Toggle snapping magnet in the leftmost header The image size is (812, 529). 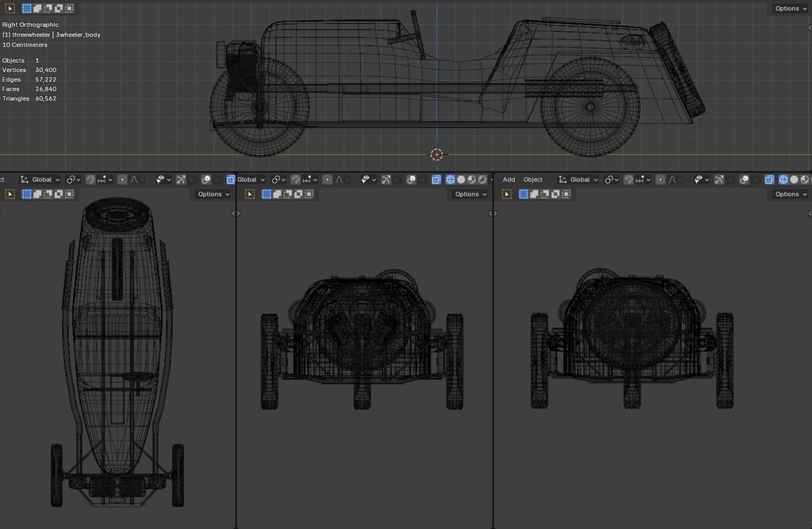pos(90,179)
